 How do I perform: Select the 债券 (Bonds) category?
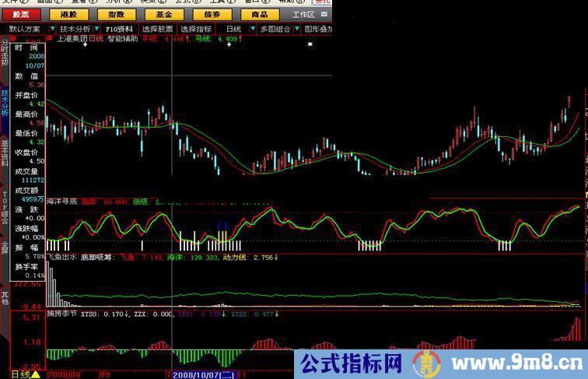tap(212, 14)
